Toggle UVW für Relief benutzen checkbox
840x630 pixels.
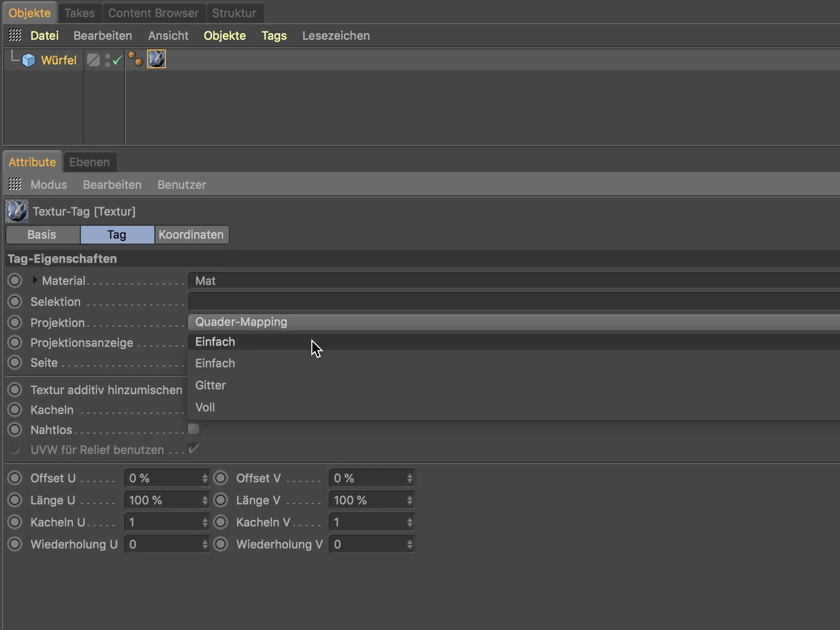click(x=194, y=449)
